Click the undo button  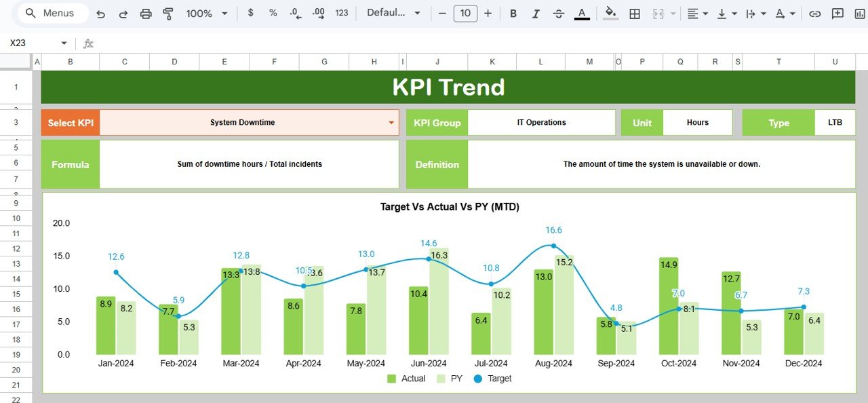(100, 13)
